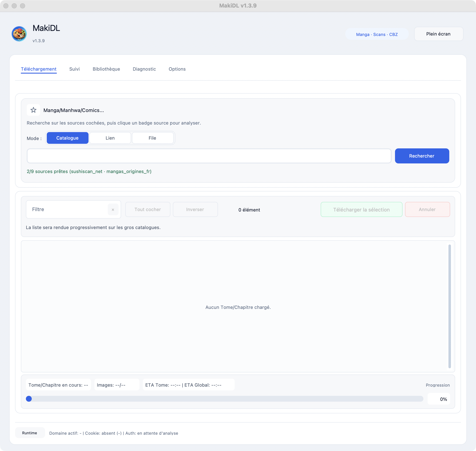Click the chapter list vertical scrollbar
476x451 pixels.
[449, 306]
